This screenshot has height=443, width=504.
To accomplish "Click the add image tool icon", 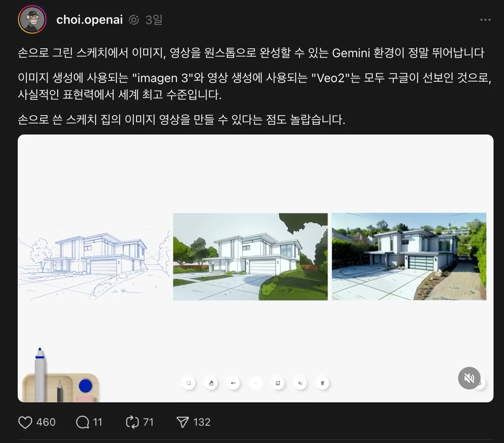I will tap(278, 383).
